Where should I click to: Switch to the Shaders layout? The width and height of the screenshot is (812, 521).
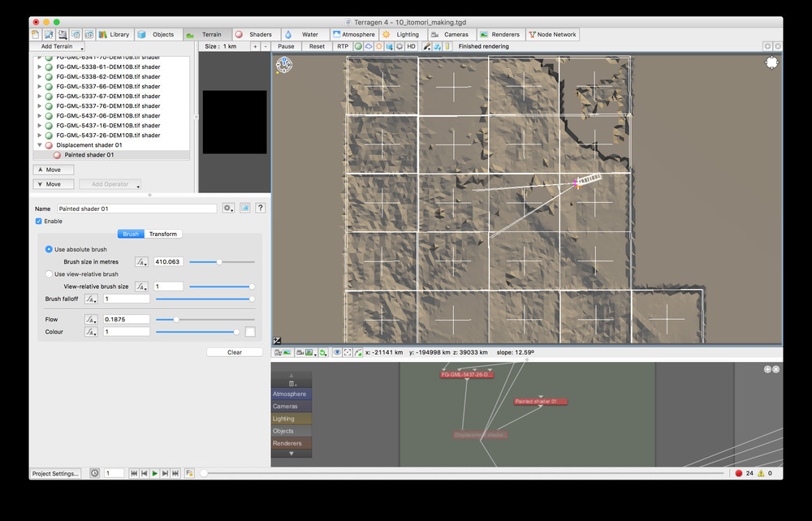click(x=257, y=35)
